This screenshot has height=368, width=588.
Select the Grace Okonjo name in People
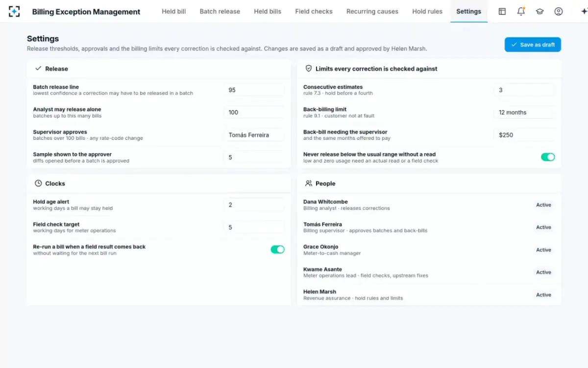click(320, 247)
